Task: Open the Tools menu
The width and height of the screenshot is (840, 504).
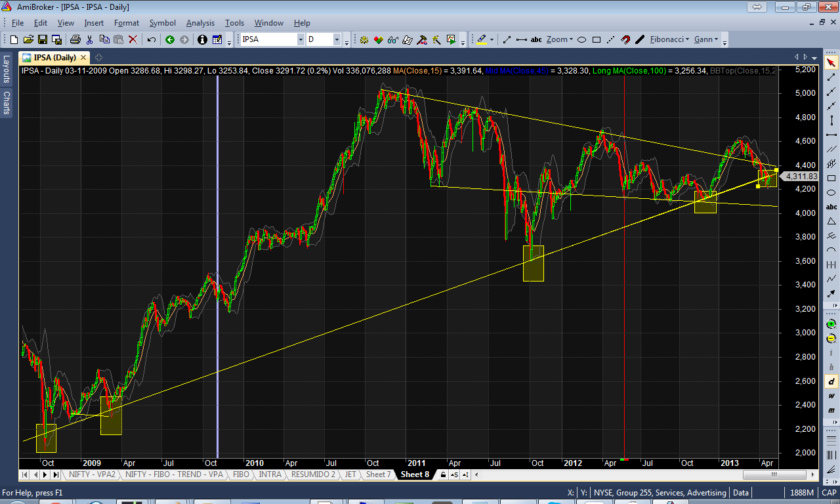Action: coord(234,23)
